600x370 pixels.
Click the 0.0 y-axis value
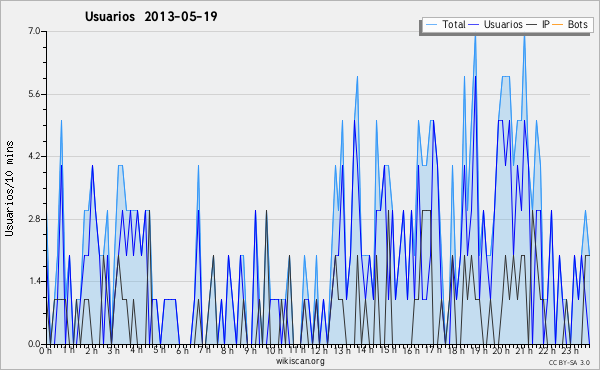(34, 344)
